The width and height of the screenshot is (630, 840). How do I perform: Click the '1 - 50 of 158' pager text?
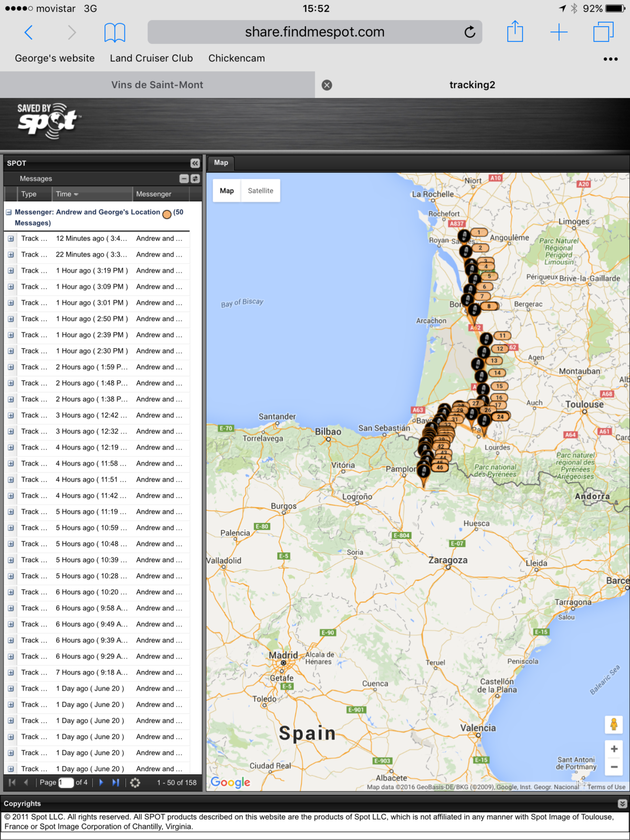tap(176, 783)
